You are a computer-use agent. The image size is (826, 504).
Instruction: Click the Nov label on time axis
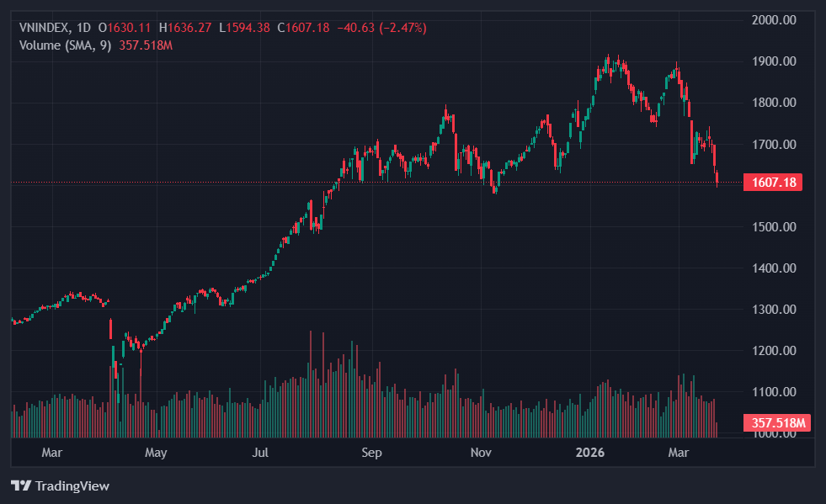pyautogui.click(x=481, y=453)
